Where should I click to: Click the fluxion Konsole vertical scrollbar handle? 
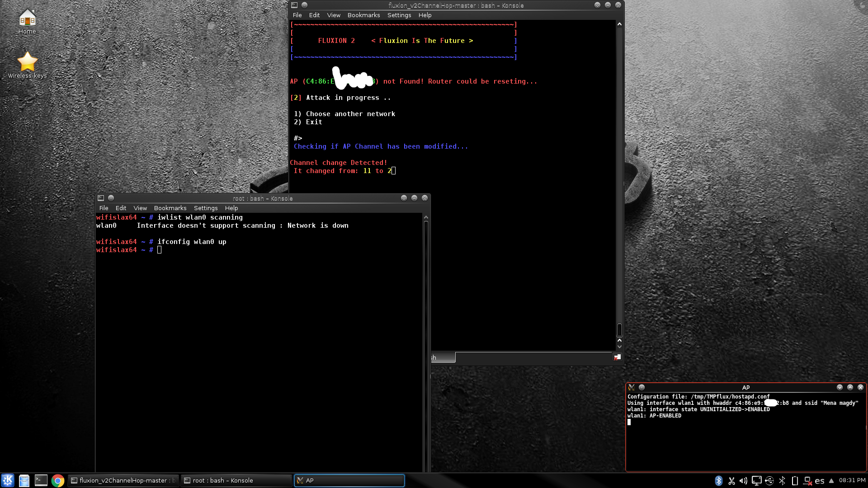[619, 330]
